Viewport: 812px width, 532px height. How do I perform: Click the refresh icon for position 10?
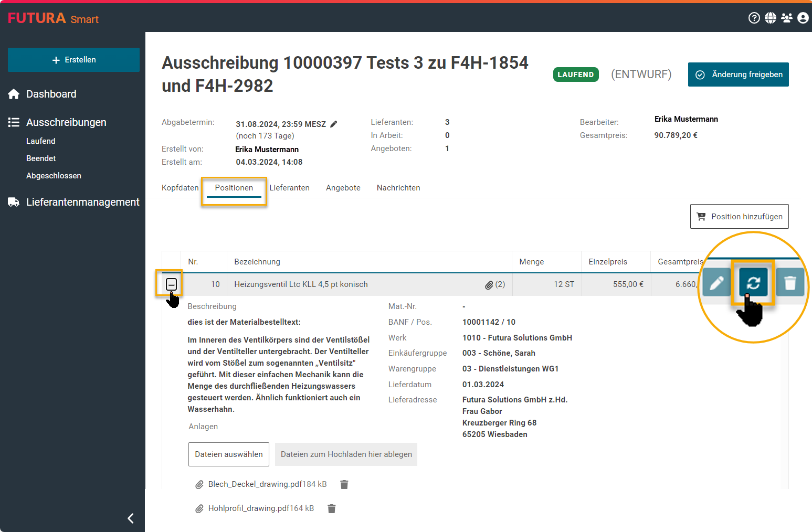pos(753,283)
